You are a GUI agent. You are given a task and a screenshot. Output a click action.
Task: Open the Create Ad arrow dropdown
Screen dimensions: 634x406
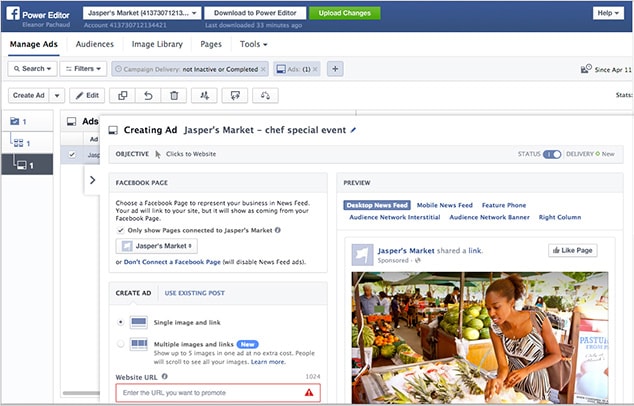[x=57, y=95]
